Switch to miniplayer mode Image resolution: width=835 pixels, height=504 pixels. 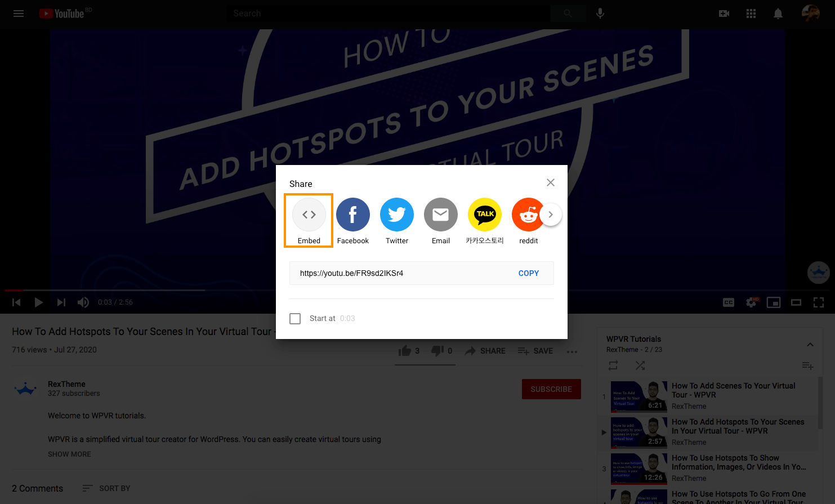(774, 302)
